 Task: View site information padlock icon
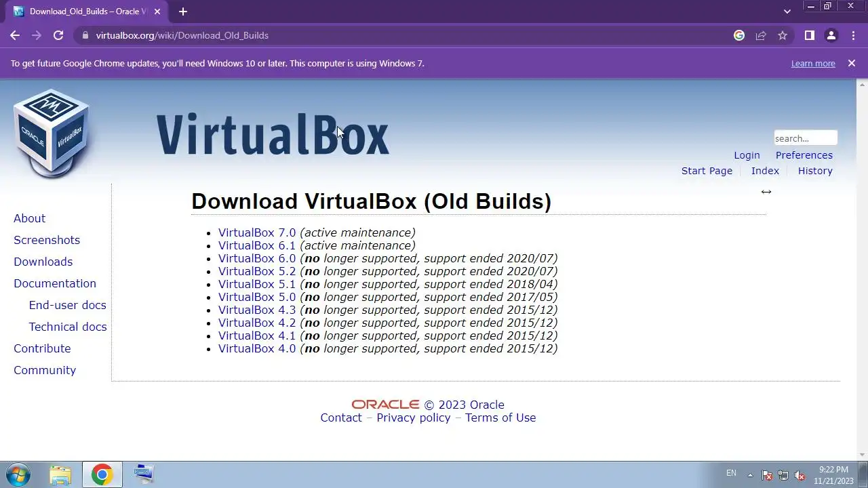tap(85, 35)
